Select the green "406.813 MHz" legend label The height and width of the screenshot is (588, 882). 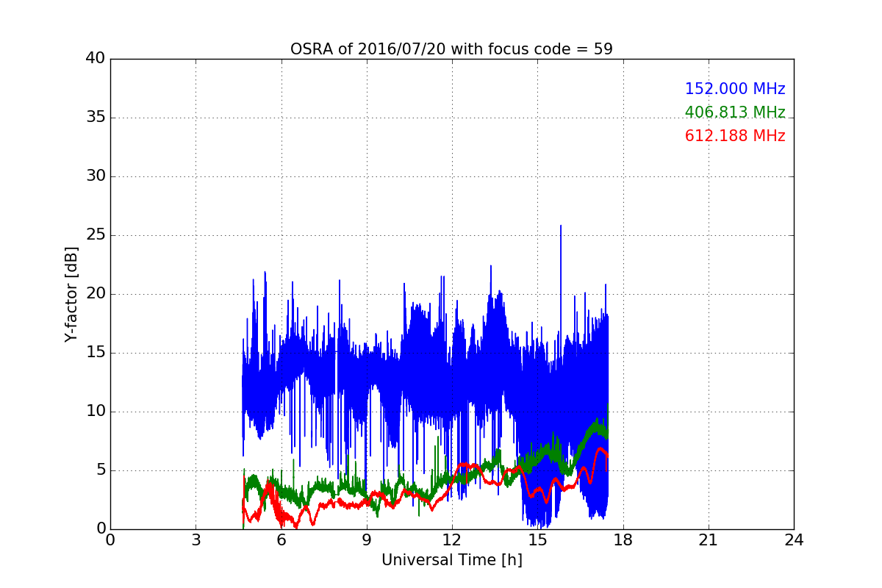tap(735, 112)
